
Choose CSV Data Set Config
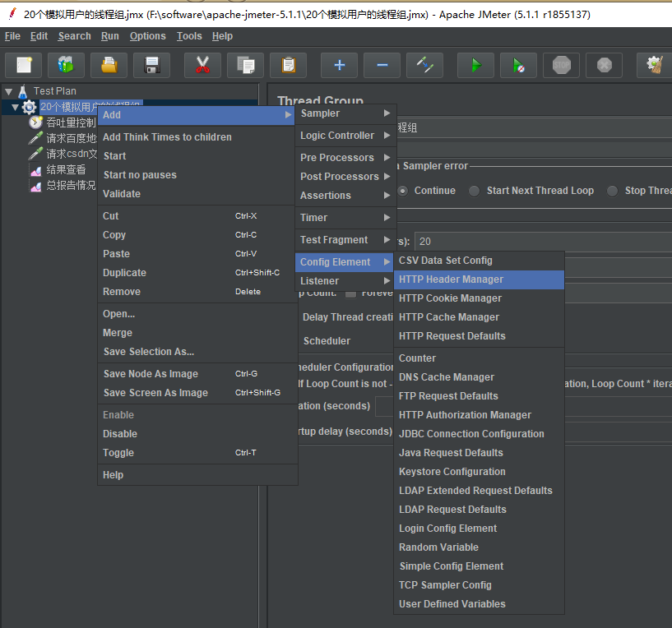(479, 261)
